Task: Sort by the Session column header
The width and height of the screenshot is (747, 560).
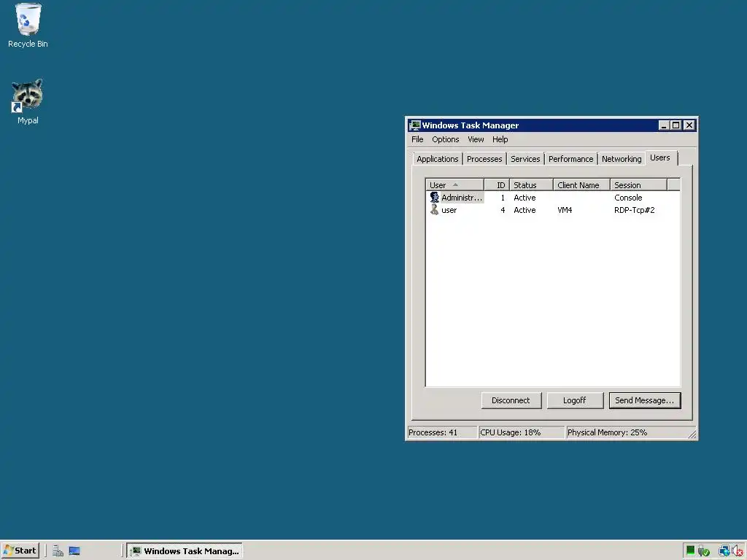Action: click(x=638, y=184)
